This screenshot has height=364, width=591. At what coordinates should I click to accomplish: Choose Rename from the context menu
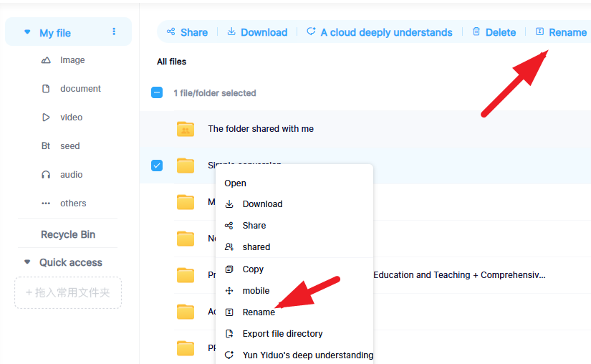coord(258,312)
